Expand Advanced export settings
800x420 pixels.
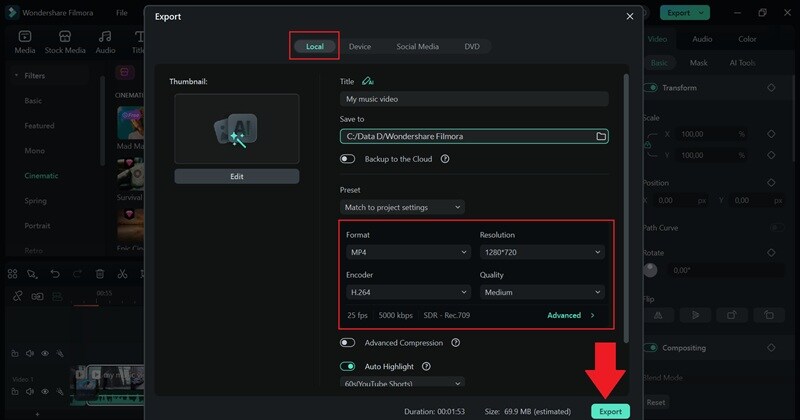(x=571, y=315)
